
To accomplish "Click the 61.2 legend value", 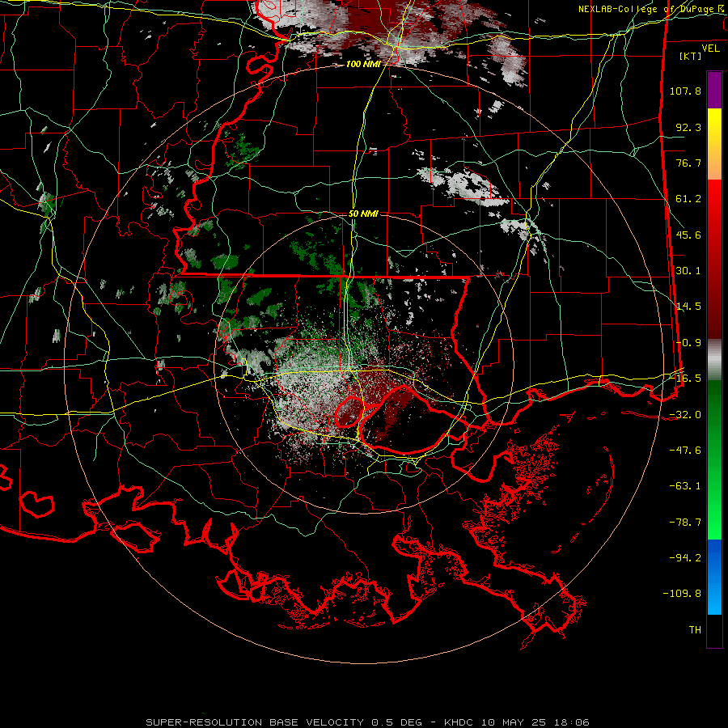I will (x=688, y=199).
